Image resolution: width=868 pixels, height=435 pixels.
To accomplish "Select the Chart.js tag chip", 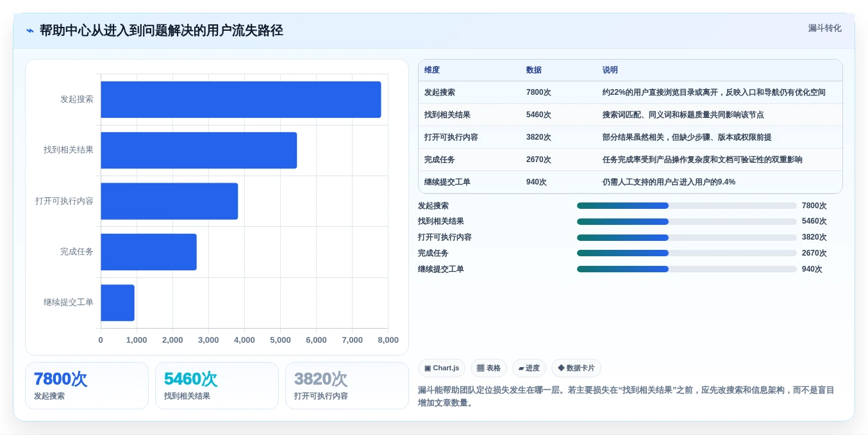I will (x=442, y=368).
